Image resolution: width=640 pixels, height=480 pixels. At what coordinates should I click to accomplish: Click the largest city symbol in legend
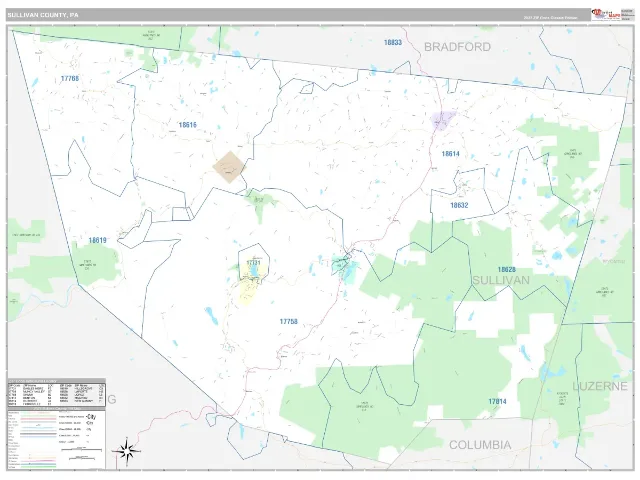(x=91, y=417)
